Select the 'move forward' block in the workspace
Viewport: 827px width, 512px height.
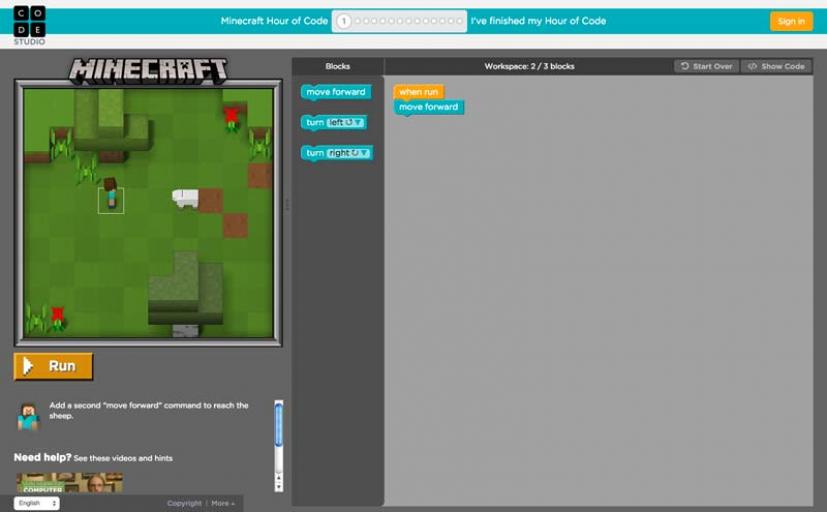click(x=429, y=107)
